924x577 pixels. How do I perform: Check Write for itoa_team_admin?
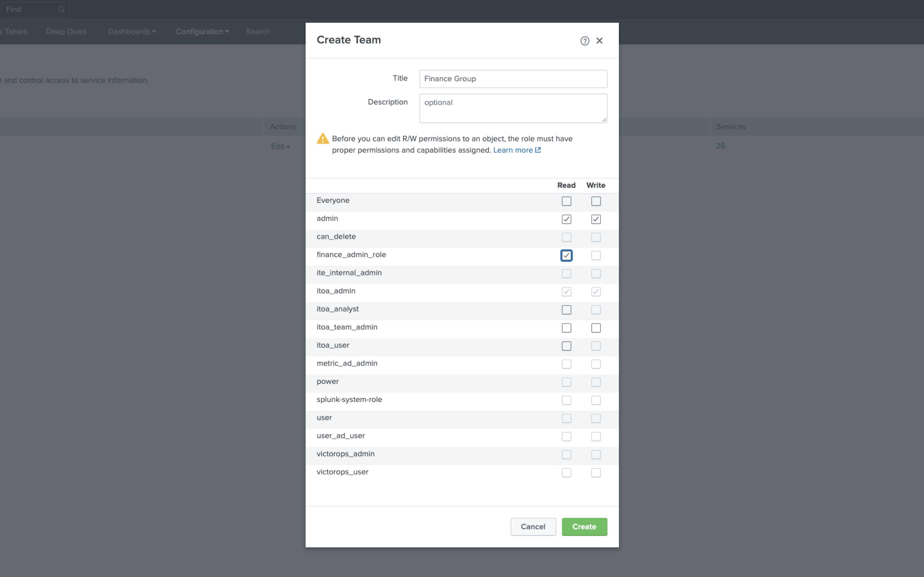pyautogui.click(x=596, y=328)
